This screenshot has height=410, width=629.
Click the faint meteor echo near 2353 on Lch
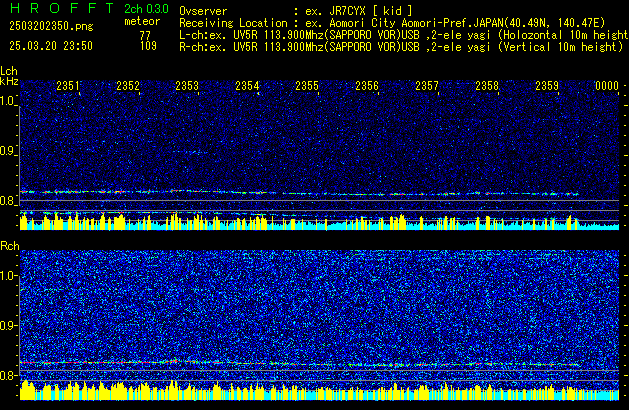click(191, 152)
